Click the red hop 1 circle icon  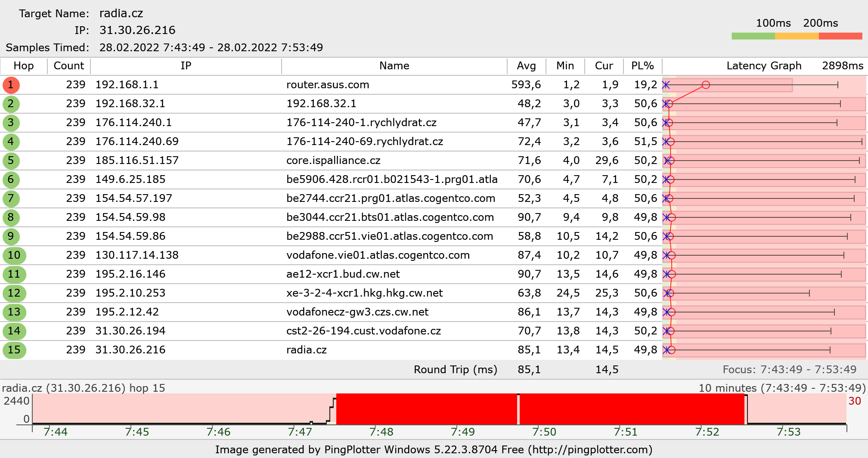pos(11,85)
